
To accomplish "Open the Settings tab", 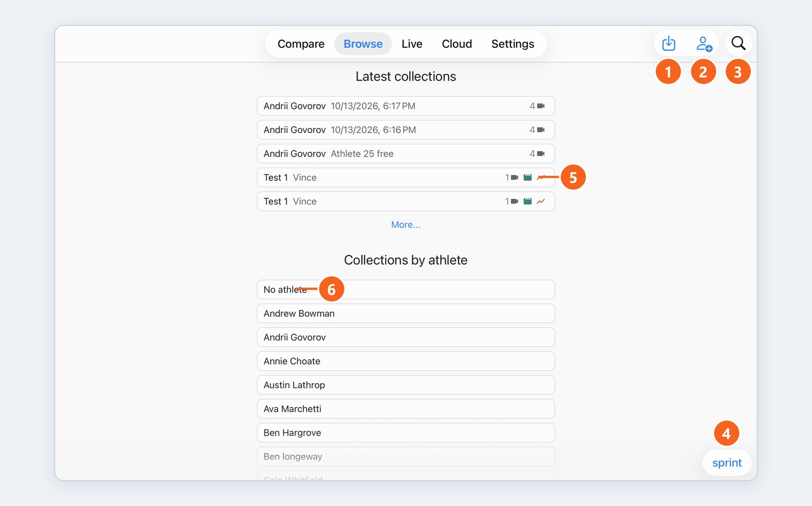I will click(x=513, y=44).
